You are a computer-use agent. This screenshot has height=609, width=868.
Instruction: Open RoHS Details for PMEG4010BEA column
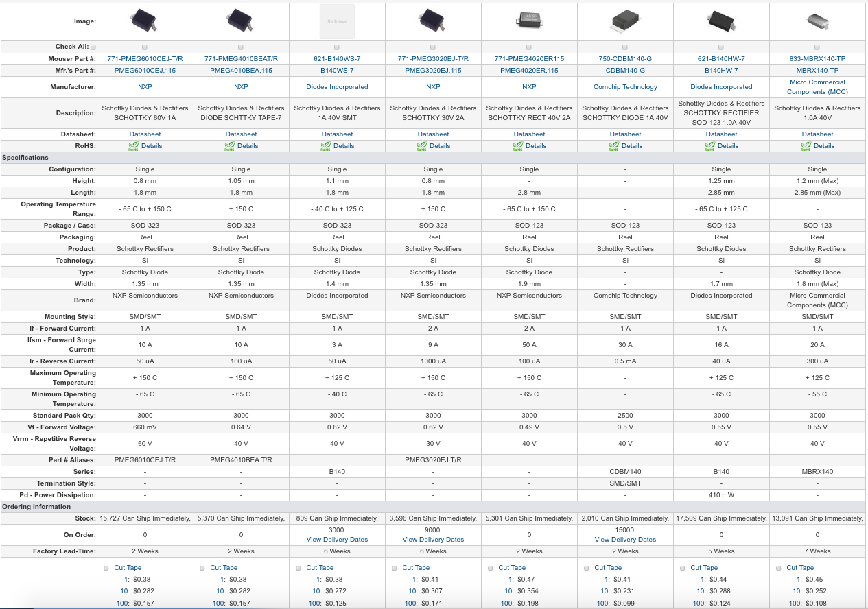click(248, 146)
